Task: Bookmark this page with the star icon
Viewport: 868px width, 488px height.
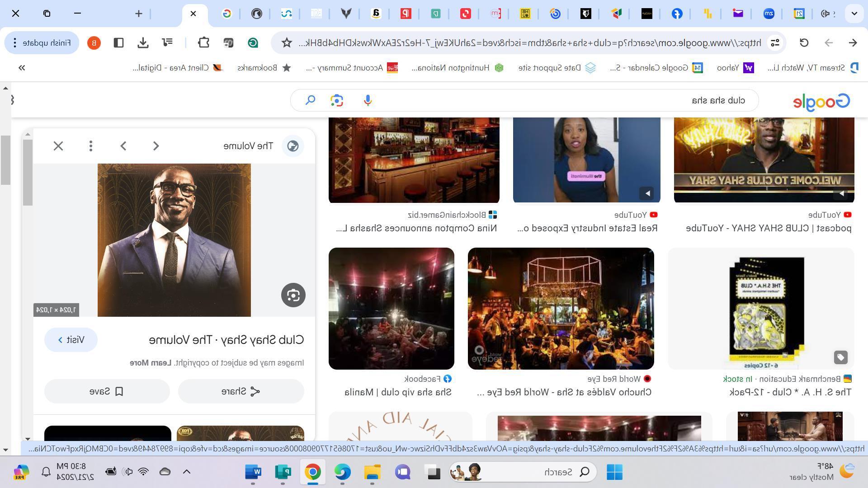Action: (x=287, y=42)
